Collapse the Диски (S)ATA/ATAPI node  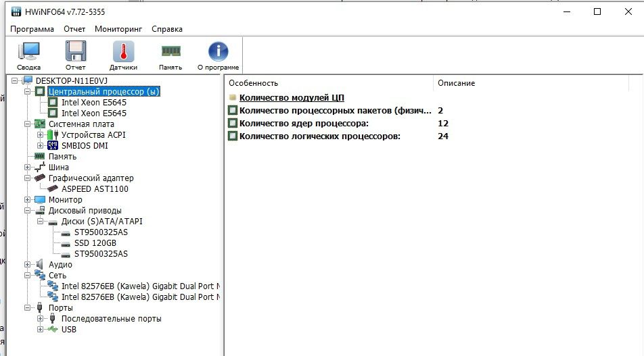[x=40, y=221]
